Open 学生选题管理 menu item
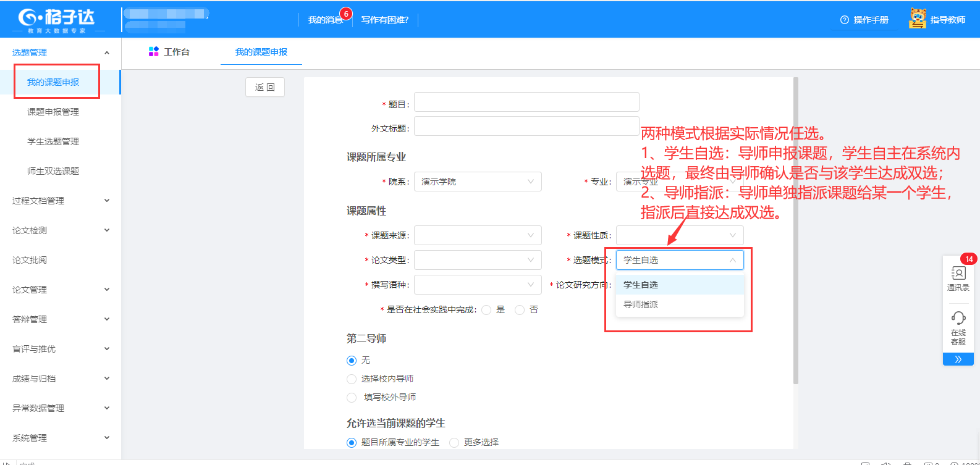The height and width of the screenshot is (465, 980). (x=53, y=141)
